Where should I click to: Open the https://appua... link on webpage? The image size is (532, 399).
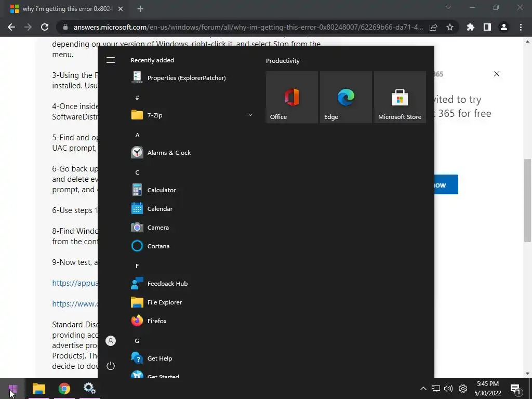(75, 283)
